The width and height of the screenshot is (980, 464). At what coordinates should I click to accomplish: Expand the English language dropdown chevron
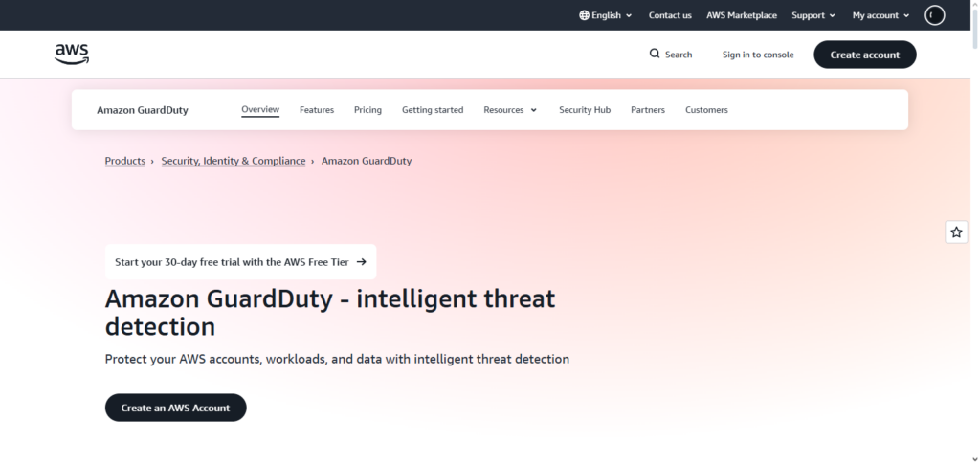(629, 15)
